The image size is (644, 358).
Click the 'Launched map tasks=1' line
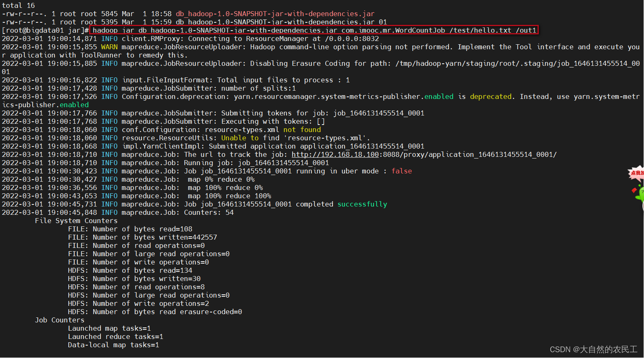pos(109,328)
